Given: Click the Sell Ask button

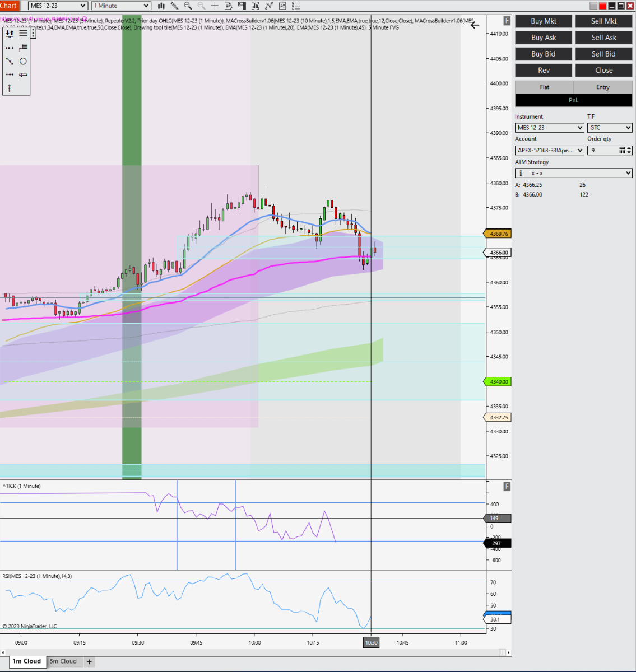Looking at the screenshot, I should point(603,38).
